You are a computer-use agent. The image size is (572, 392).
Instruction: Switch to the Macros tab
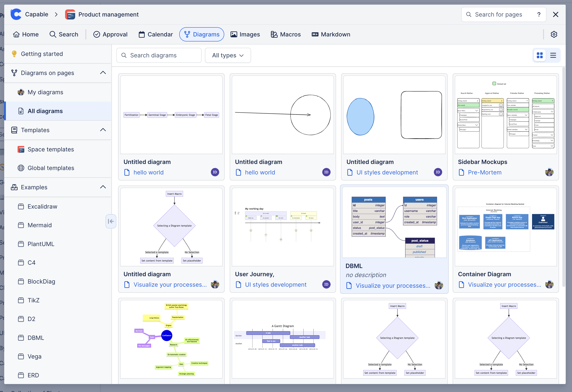tap(286, 34)
